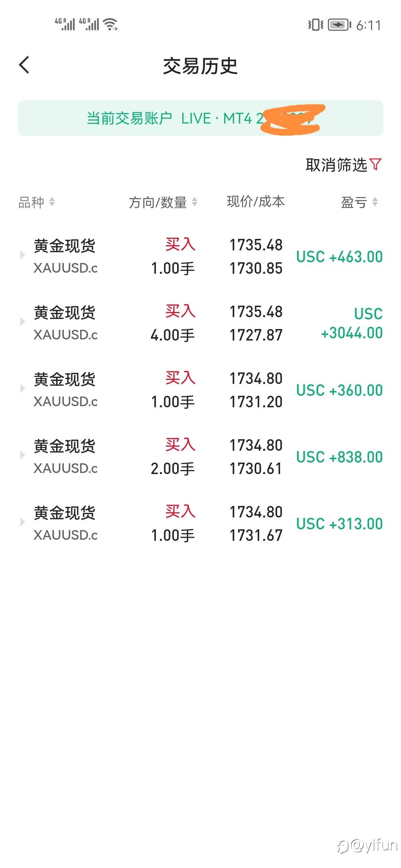Tap the Wi-Fi status icon
401x868 pixels.
(111, 24)
